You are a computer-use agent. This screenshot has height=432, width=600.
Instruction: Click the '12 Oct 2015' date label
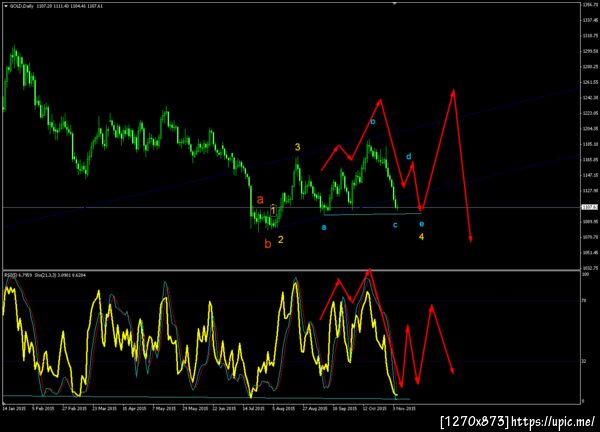(374, 409)
